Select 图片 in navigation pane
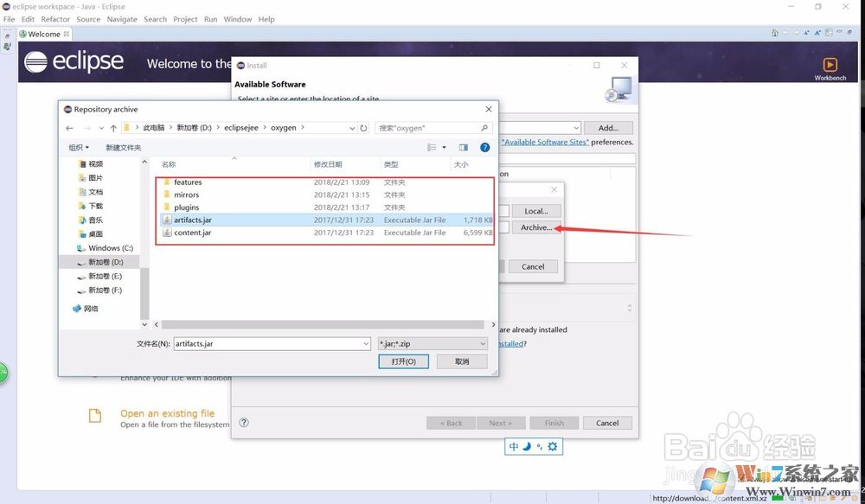This screenshot has height=504, width=865. [x=95, y=177]
